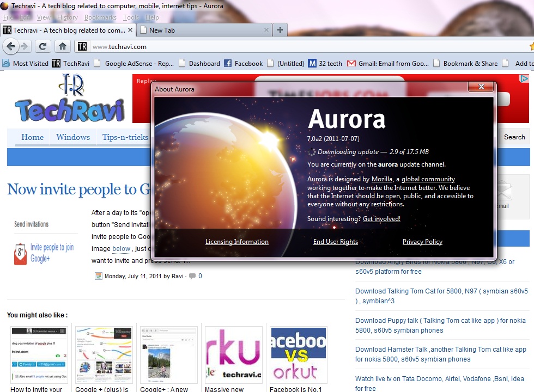Viewport: 534px width, 392px height.
Task: Click the calendar icon beside the post date
Action: coord(98,276)
